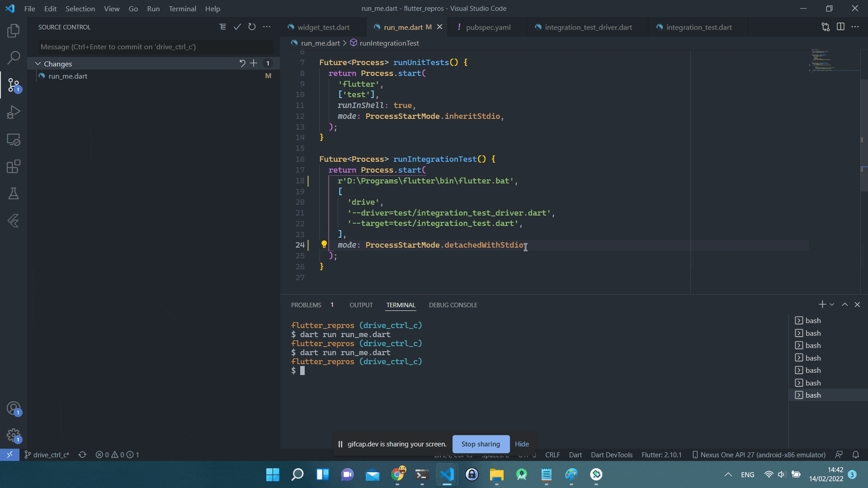Click the code minimap overview
The width and height of the screenshot is (868, 488).
pos(834,61)
